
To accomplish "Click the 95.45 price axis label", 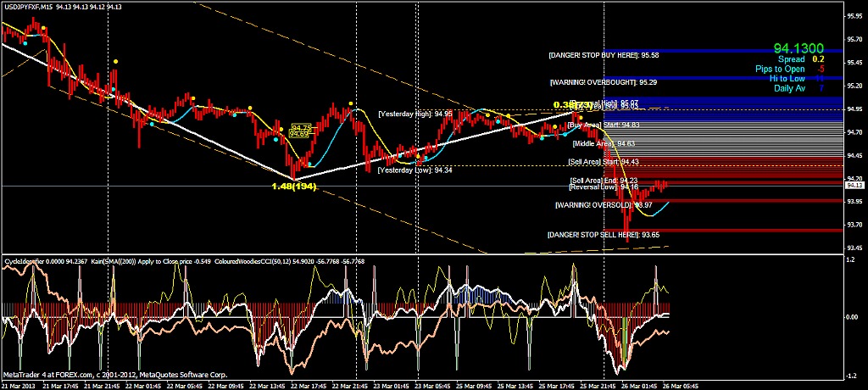I will click(x=855, y=63).
